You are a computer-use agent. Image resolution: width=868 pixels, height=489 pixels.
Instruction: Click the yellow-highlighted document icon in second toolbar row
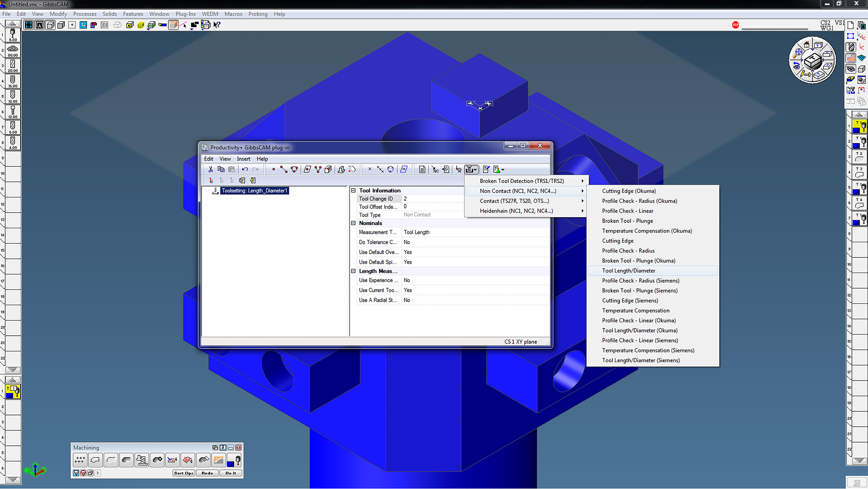coord(253,181)
